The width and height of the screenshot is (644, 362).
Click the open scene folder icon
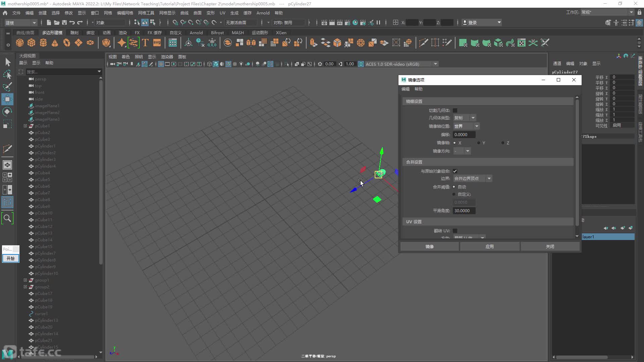tap(57, 22)
